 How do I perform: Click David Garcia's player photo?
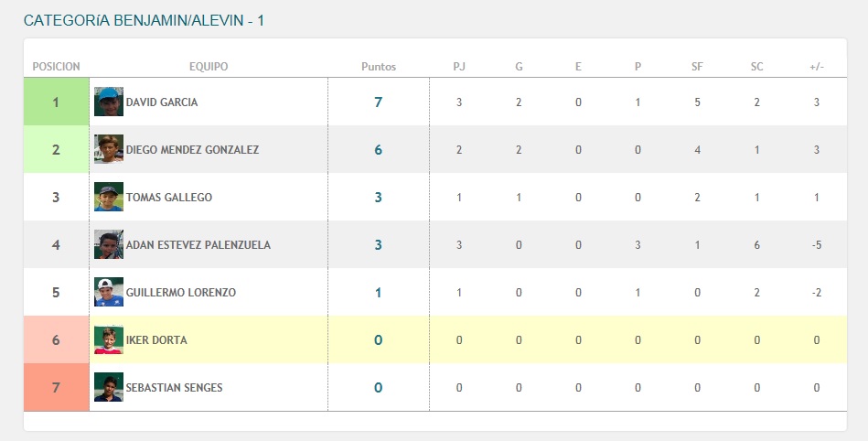tap(109, 102)
